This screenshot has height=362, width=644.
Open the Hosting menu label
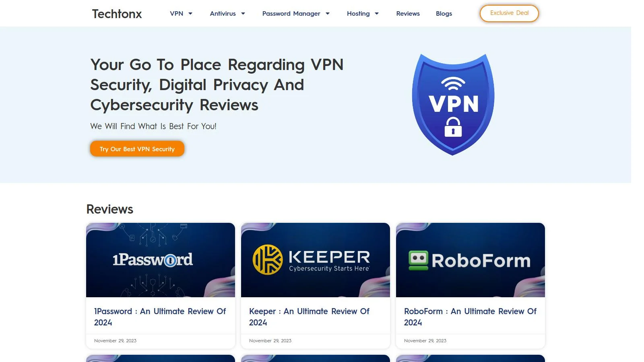point(358,14)
